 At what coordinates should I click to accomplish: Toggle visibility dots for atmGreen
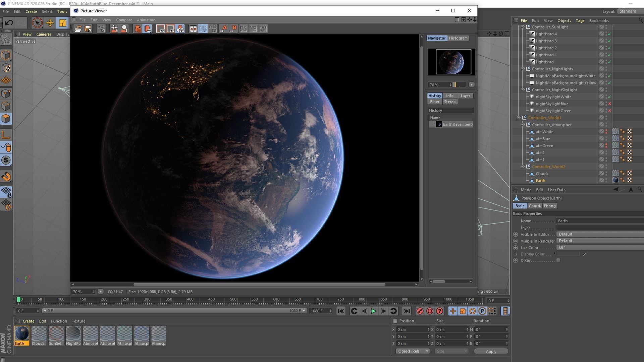[x=606, y=145]
